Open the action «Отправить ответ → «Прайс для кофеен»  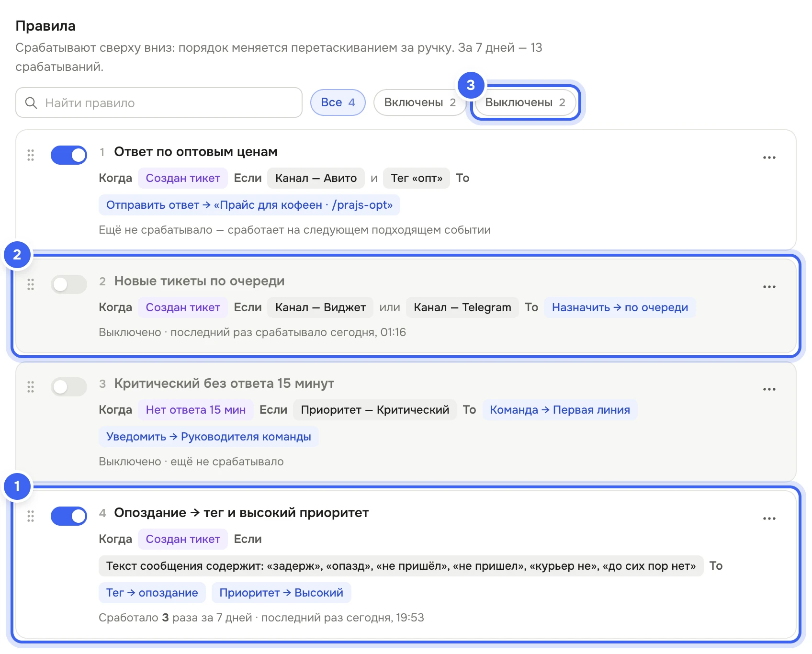pyautogui.click(x=249, y=205)
